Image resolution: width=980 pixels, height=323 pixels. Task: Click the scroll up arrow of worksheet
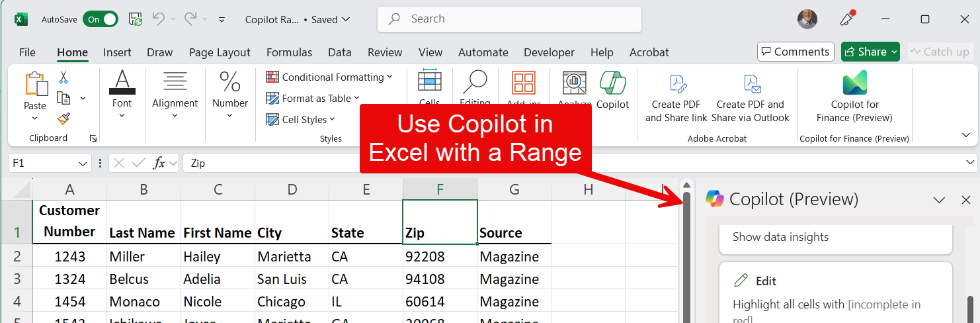pos(686,185)
